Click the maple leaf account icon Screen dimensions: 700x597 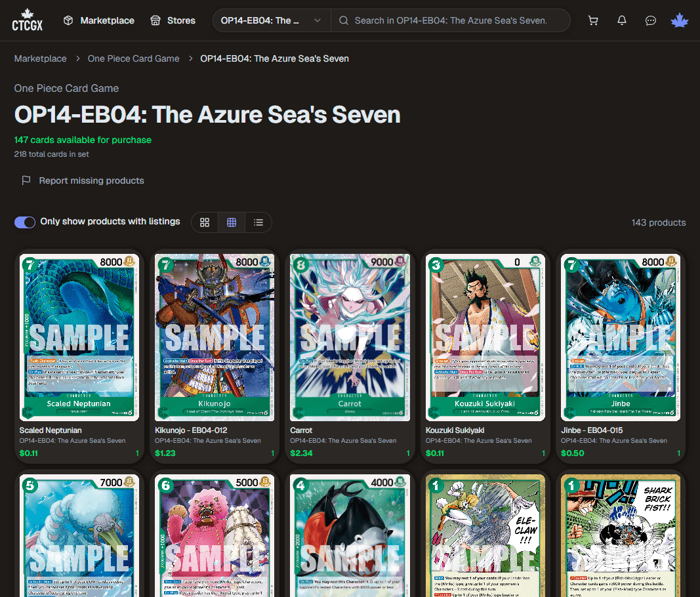pyautogui.click(x=679, y=20)
